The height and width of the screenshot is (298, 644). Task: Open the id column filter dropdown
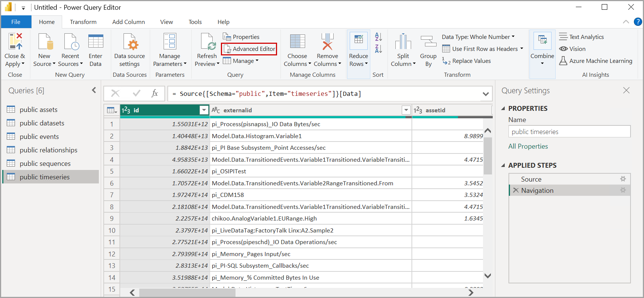pyautogui.click(x=204, y=110)
